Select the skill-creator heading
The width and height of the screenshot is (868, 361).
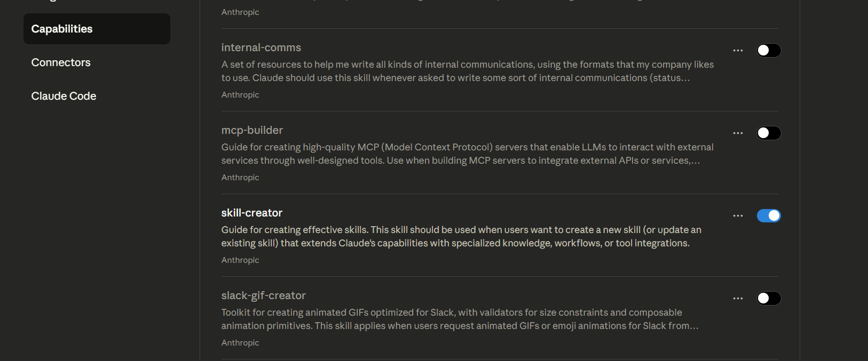pos(251,213)
